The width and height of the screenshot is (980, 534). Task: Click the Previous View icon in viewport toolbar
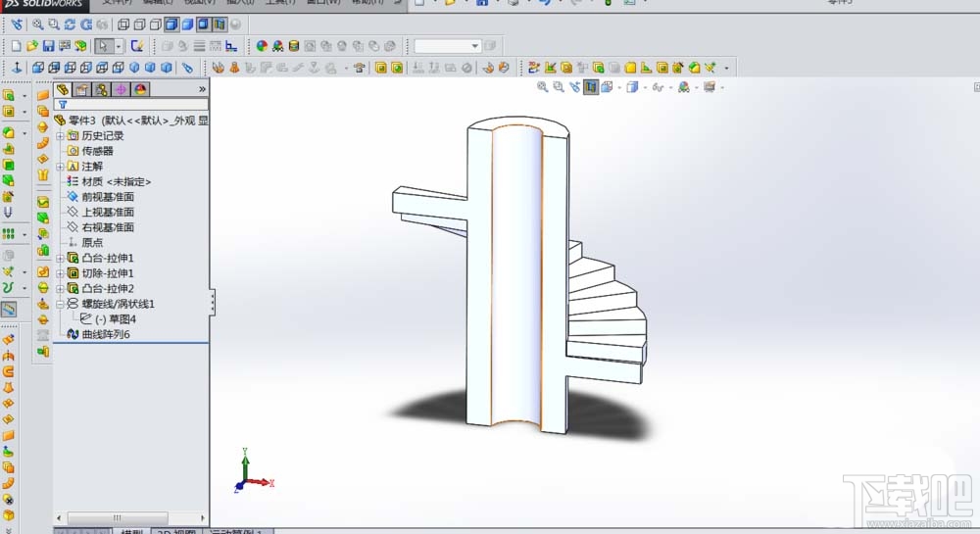click(x=574, y=87)
